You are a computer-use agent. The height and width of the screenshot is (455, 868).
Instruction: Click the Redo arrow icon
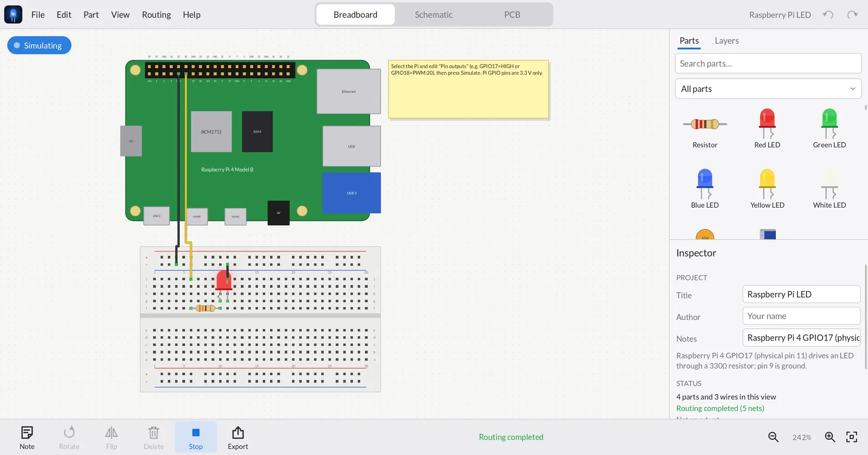click(853, 15)
